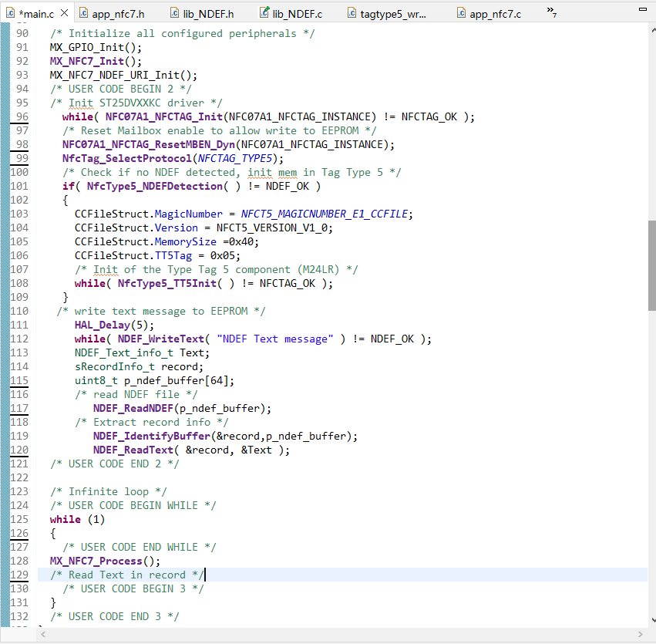Click the scroll down arrow
This screenshot has width=656, height=644.
653,620
